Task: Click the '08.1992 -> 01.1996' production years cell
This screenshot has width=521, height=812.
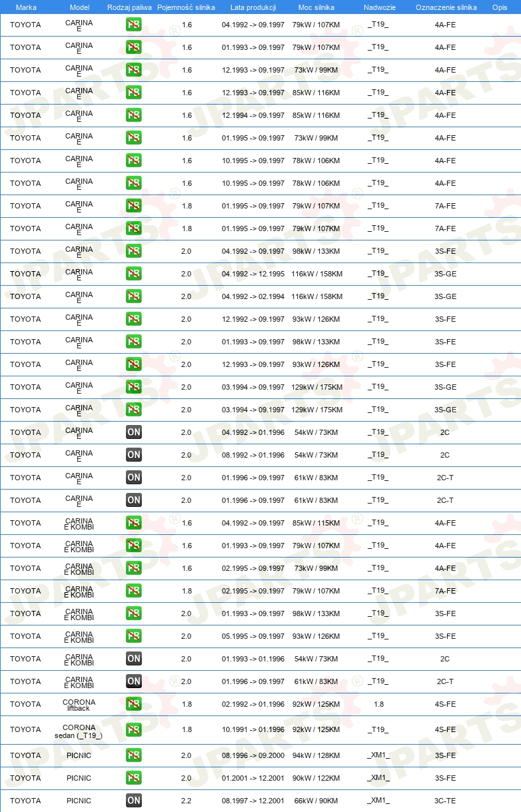Action: pyautogui.click(x=253, y=455)
